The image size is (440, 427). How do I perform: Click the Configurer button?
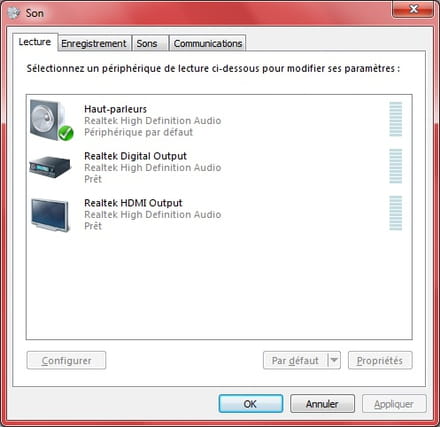(66, 360)
